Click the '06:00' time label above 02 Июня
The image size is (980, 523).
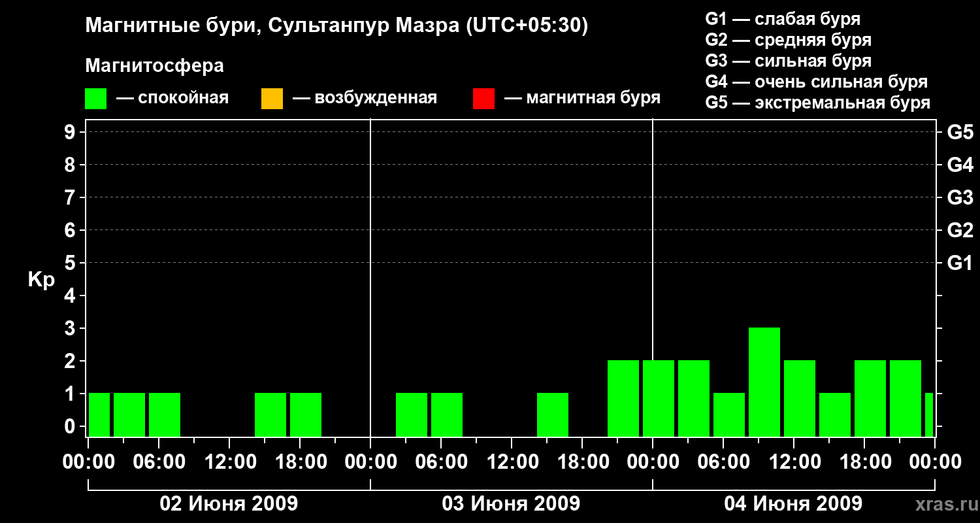point(159,462)
